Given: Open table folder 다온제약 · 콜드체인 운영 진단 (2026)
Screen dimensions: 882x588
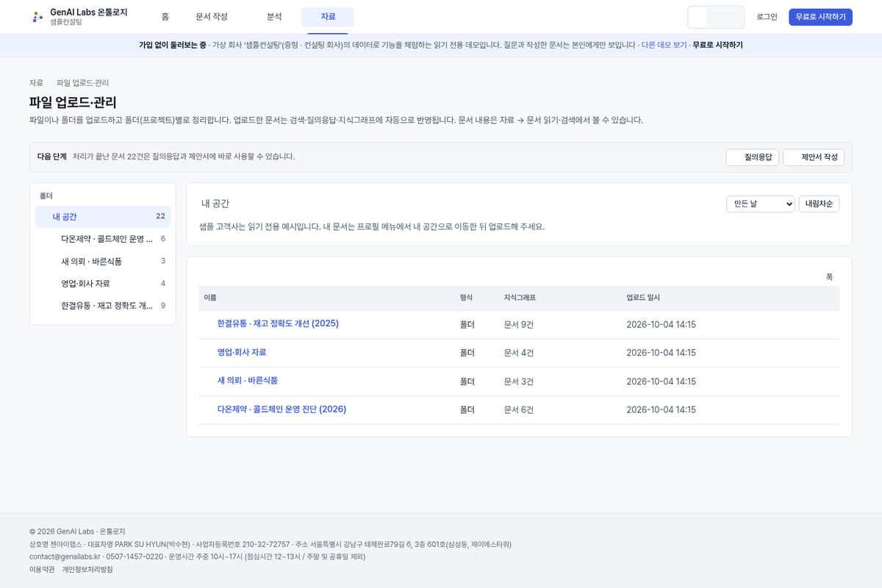Looking at the screenshot, I should click(282, 409).
